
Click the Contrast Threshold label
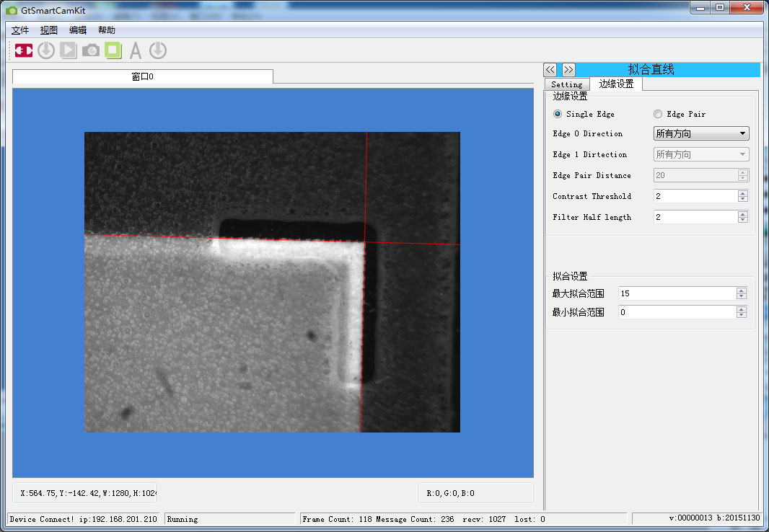click(592, 197)
